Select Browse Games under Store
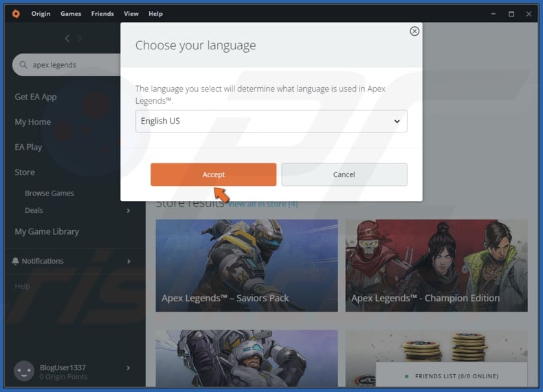The height and width of the screenshot is (392, 543). pyautogui.click(x=49, y=193)
